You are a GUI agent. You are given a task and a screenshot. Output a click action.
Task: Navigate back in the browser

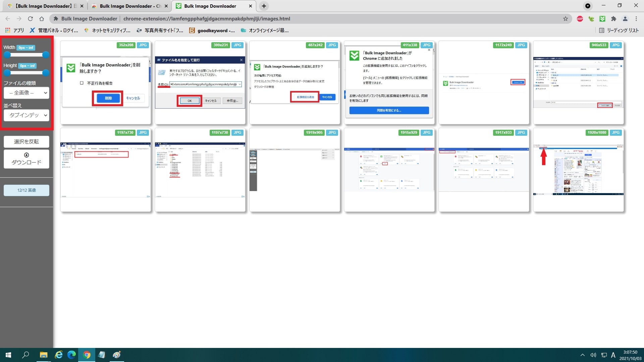click(8, 19)
